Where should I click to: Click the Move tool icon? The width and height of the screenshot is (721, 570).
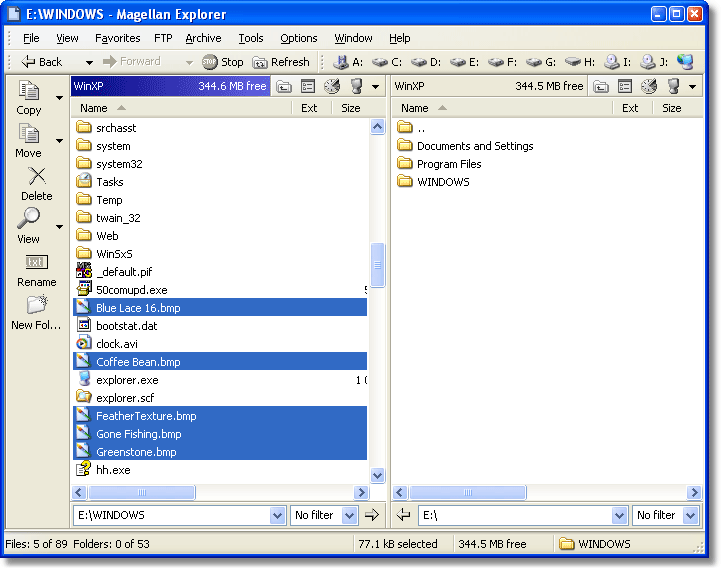[x=28, y=135]
